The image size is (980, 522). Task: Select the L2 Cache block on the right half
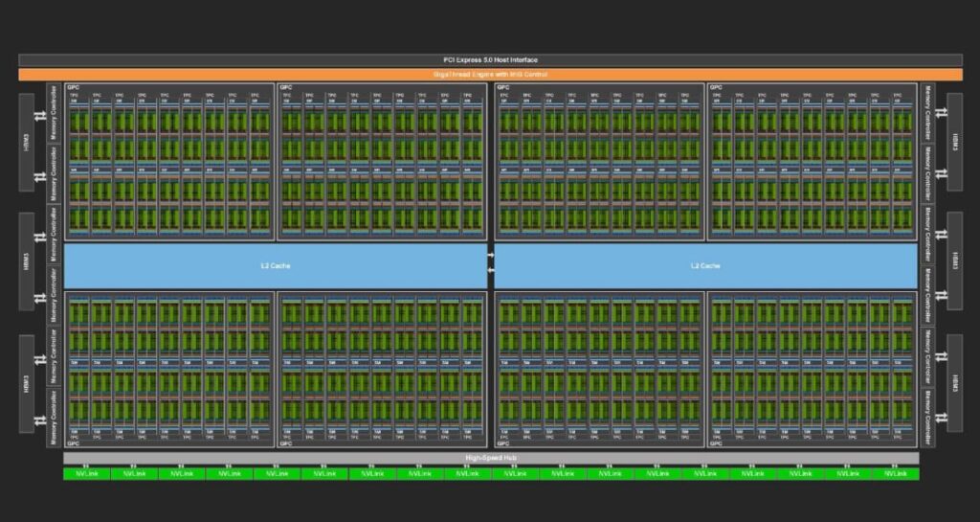click(705, 265)
